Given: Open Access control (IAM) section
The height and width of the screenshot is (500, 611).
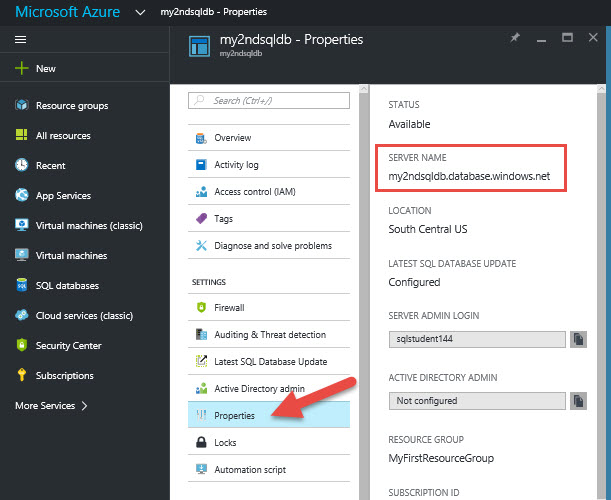Looking at the screenshot, I should tap(254, 192).
